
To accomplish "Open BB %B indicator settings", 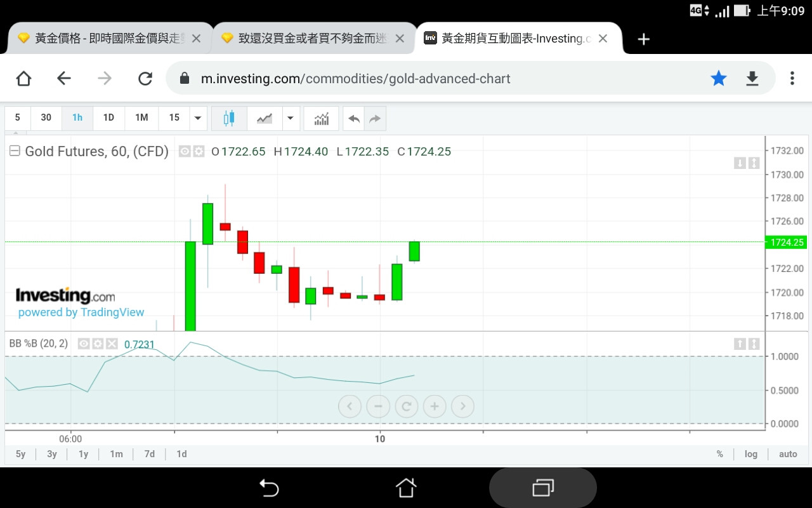I will tap(98, 344).
